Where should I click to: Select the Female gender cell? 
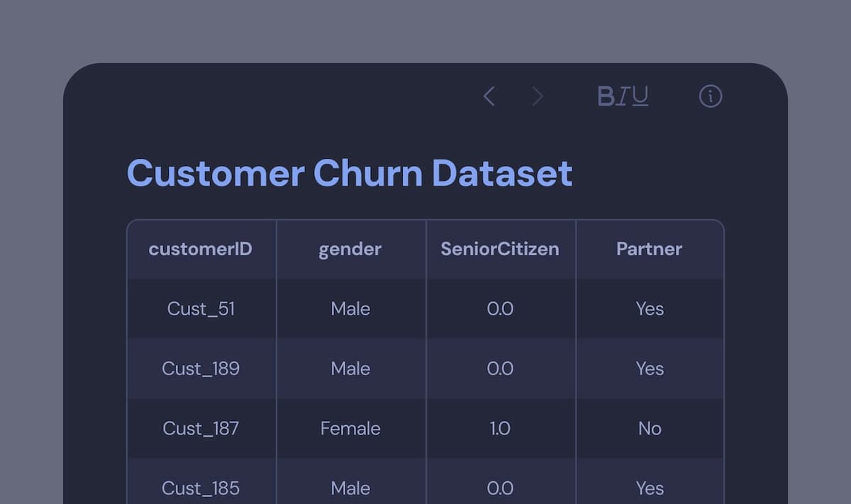pyautogui.click(x=350, y=428)
